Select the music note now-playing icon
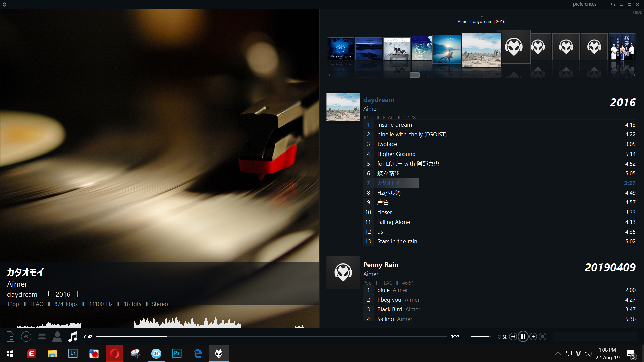The height and width of the screenshot is (362, 644). (73, 337)
